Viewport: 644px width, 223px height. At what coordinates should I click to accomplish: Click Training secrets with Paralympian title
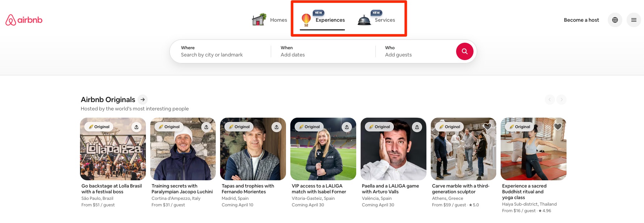(x=182, y=189)
